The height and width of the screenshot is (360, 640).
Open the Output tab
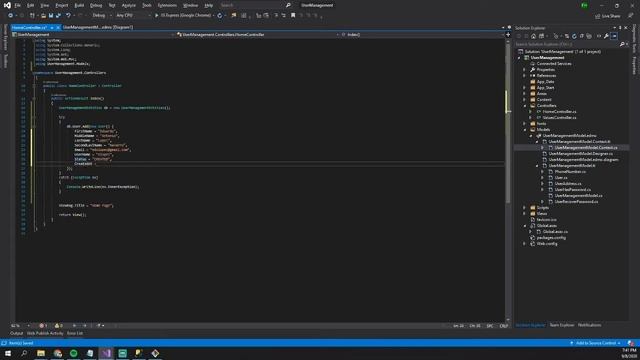(16, 333)
